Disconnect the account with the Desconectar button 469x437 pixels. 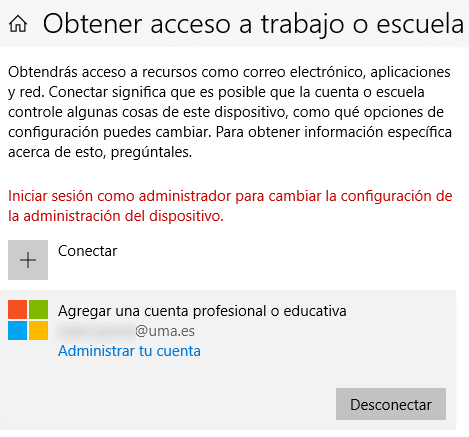(x=391, y=404)
